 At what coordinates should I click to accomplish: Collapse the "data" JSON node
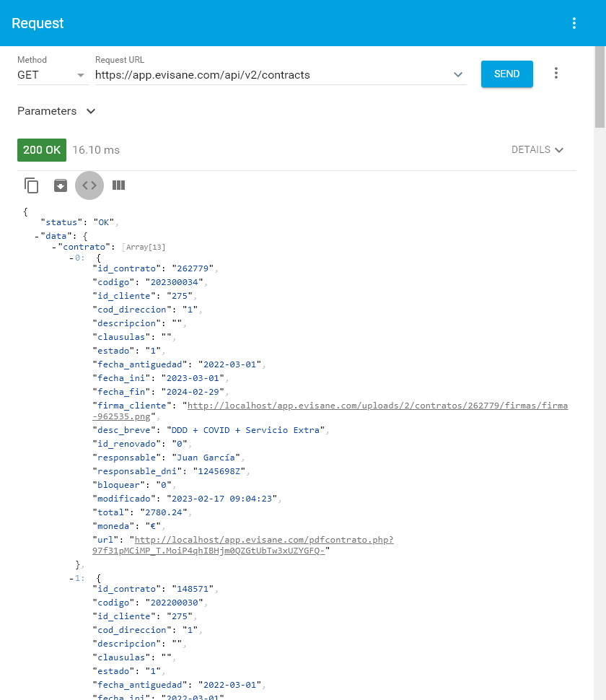[37, 236]
